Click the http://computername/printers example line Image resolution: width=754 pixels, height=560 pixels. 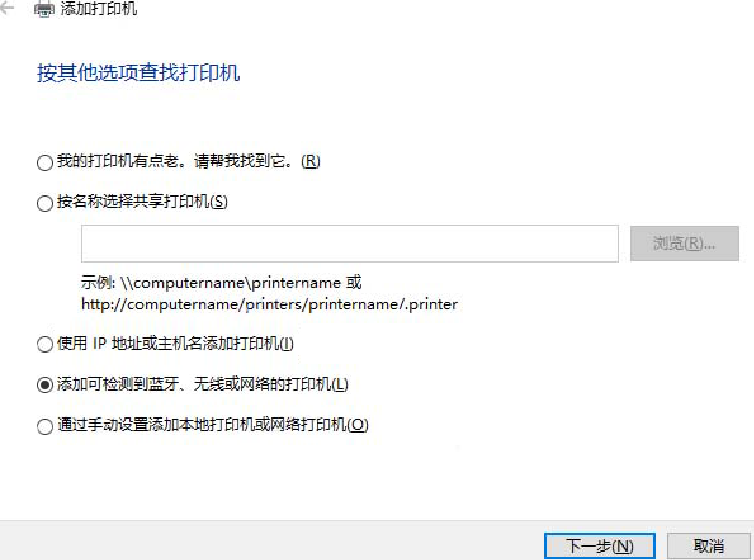pyautogui.click(x=270, y=304)
